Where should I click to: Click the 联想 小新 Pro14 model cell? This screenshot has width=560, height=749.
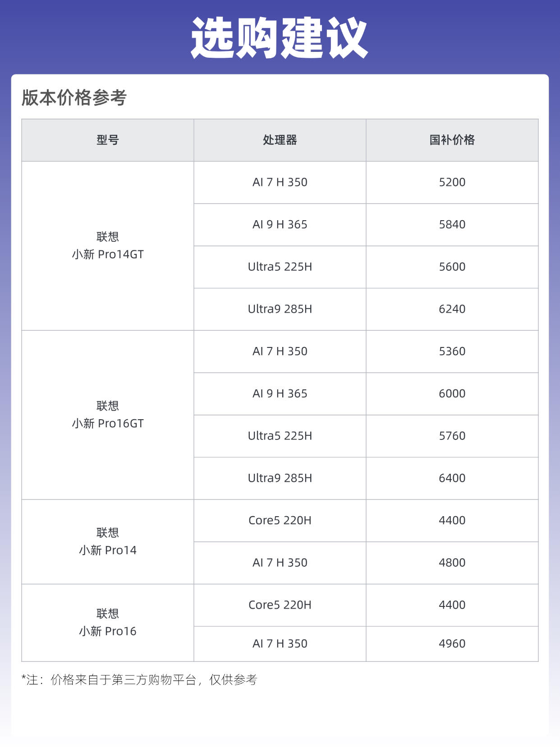click(x=108, y=541)
